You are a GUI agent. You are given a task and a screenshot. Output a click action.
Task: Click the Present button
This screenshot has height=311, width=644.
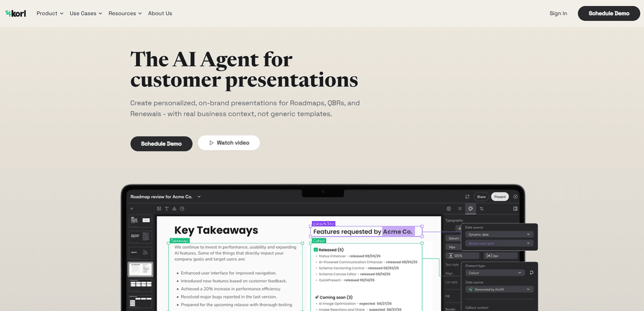[500, 197]
